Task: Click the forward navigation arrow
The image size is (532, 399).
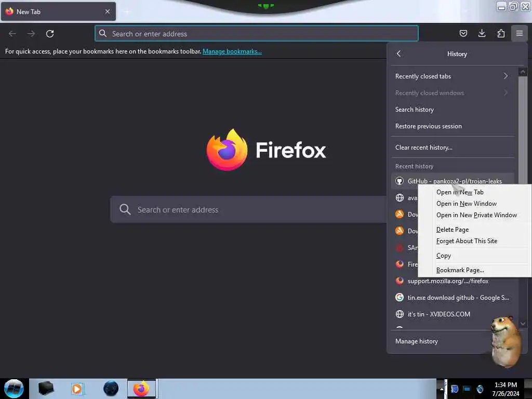Action: (31, 34)
